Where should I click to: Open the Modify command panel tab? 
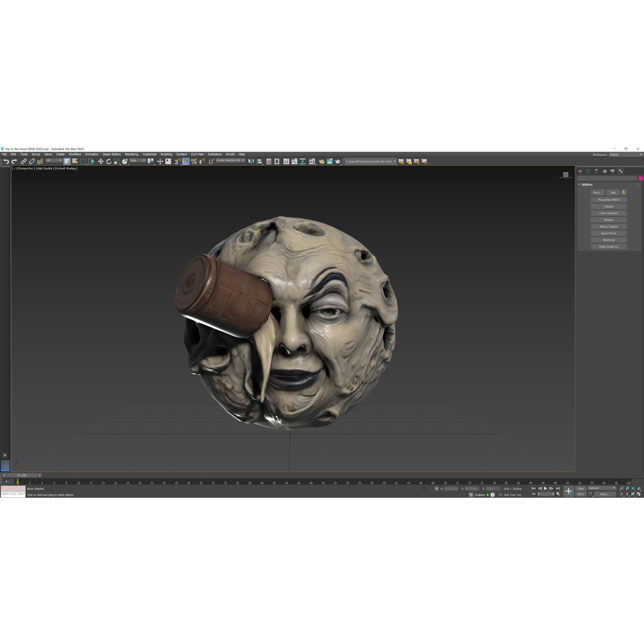click(x=588, y=171)
